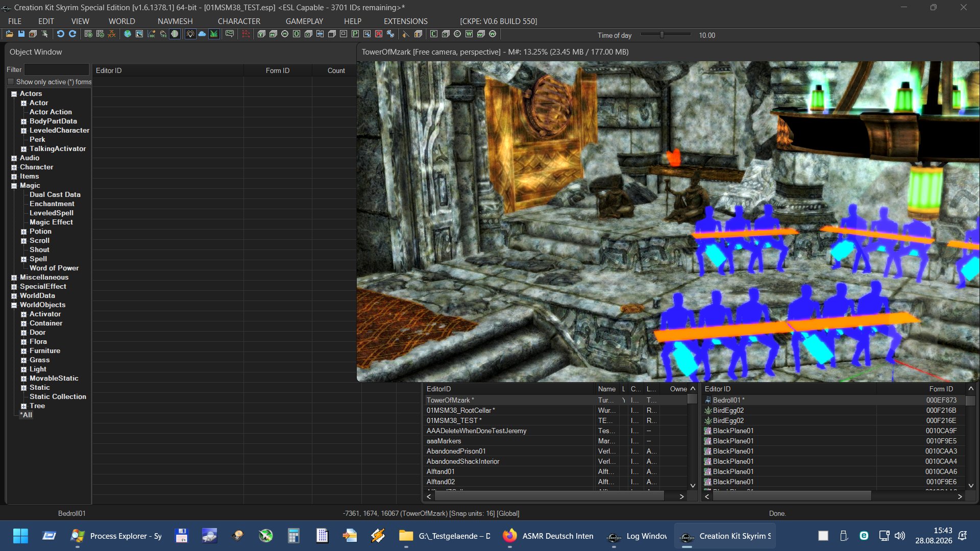The width and height of the screenshot is (980, 551).
Task: Toggle 'Show only active (*) forms' checkbox
Action: click(11, 82)
